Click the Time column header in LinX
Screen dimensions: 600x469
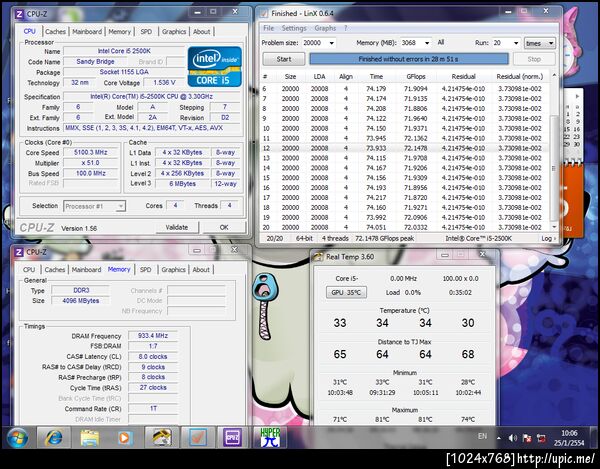[x=376, y=77]
